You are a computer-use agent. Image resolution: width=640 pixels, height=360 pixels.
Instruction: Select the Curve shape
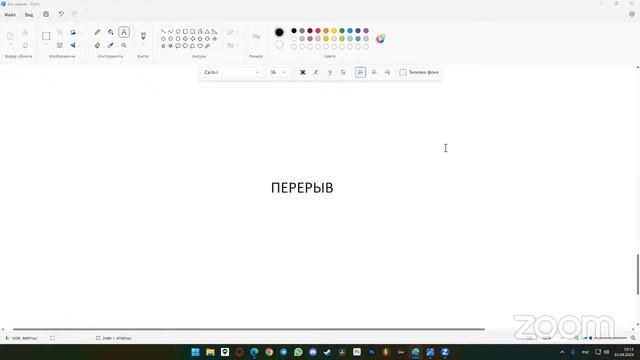click(171, 31)
